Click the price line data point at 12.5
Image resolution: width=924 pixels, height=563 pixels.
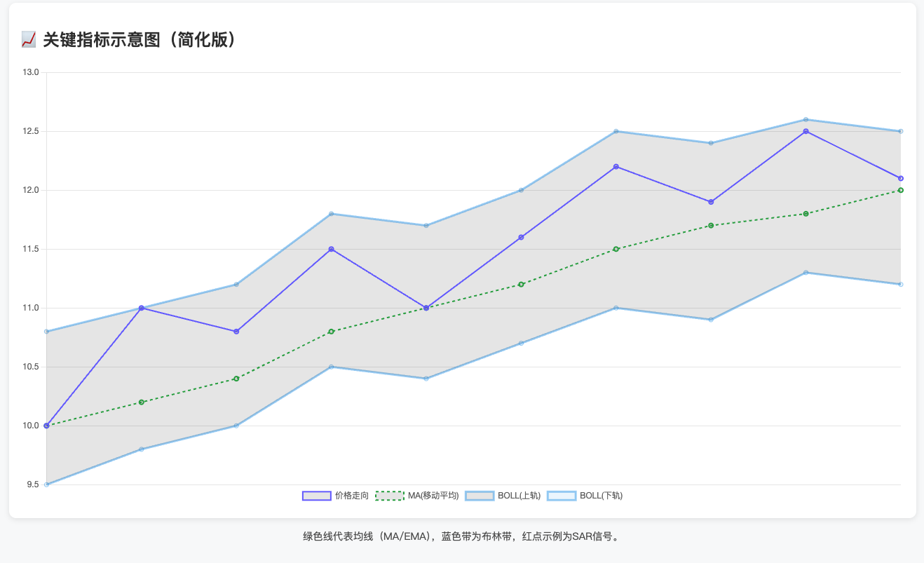(x=806, y=131)
